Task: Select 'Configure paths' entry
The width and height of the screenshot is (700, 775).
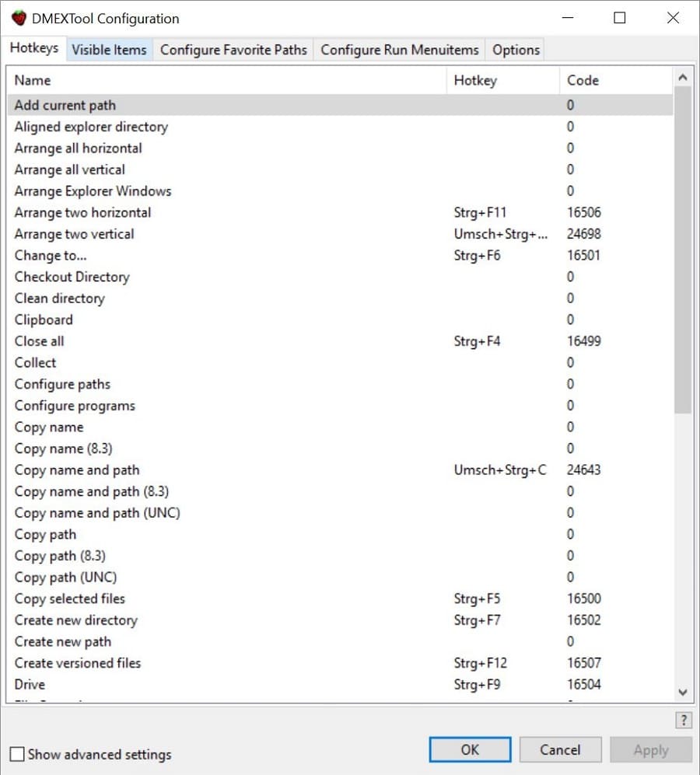Action: [x=341, y=384]
